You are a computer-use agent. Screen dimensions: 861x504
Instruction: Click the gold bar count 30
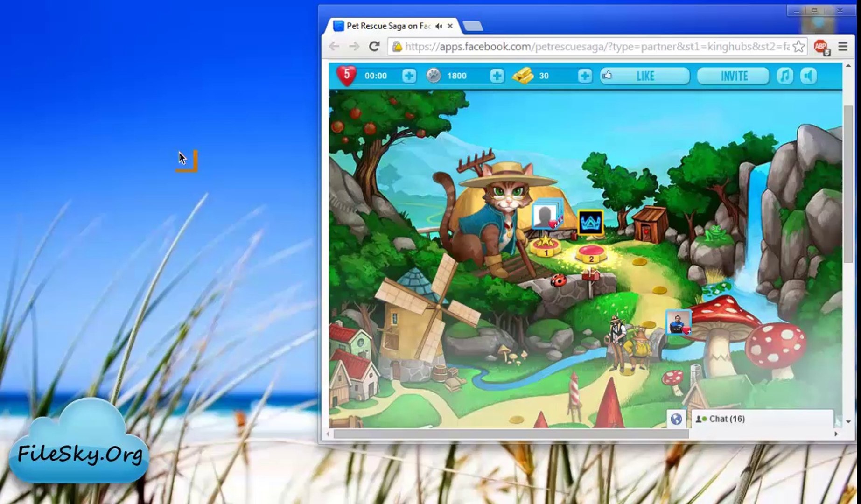[544, 76]
